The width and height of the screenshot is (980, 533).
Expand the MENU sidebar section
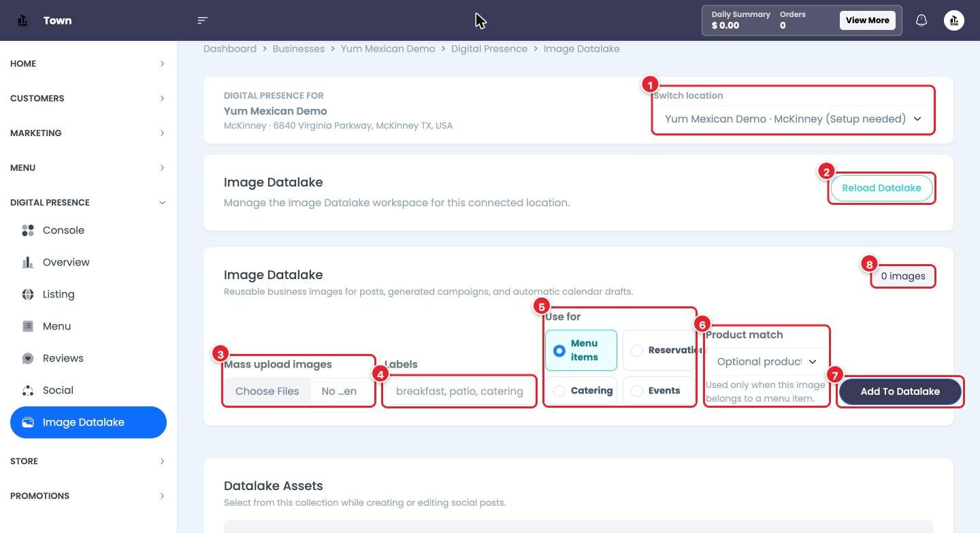88,168
